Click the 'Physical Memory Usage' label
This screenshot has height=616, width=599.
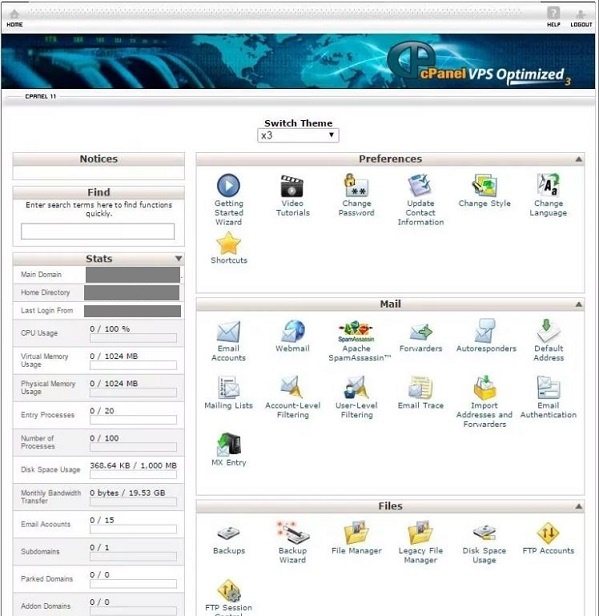(x=48, y=387)
